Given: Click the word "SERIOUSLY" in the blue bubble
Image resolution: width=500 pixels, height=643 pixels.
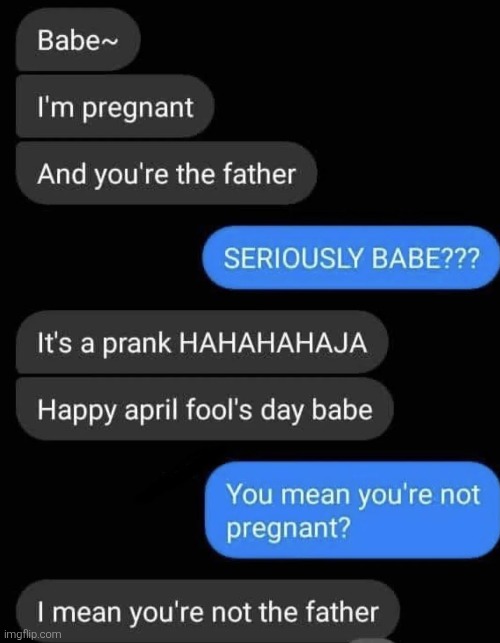Looking at the screenshot, I should [x=293, y=259].
